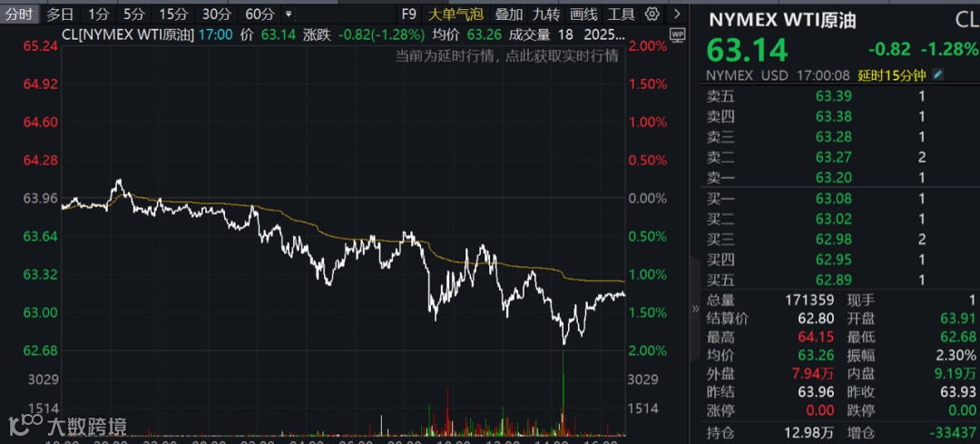Click the pencil edit icon beside 延时15分钟
This screenshot has height=444, width=980.
[x=937, y=75]
